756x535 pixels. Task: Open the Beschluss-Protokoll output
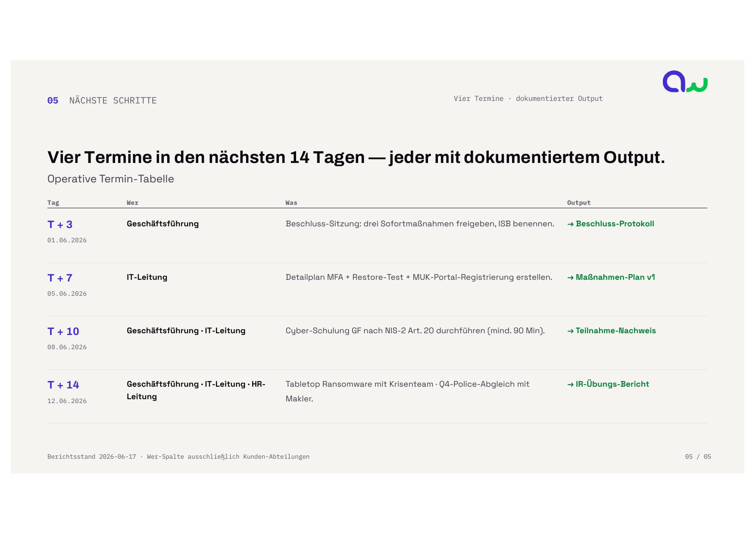(611, 224)
